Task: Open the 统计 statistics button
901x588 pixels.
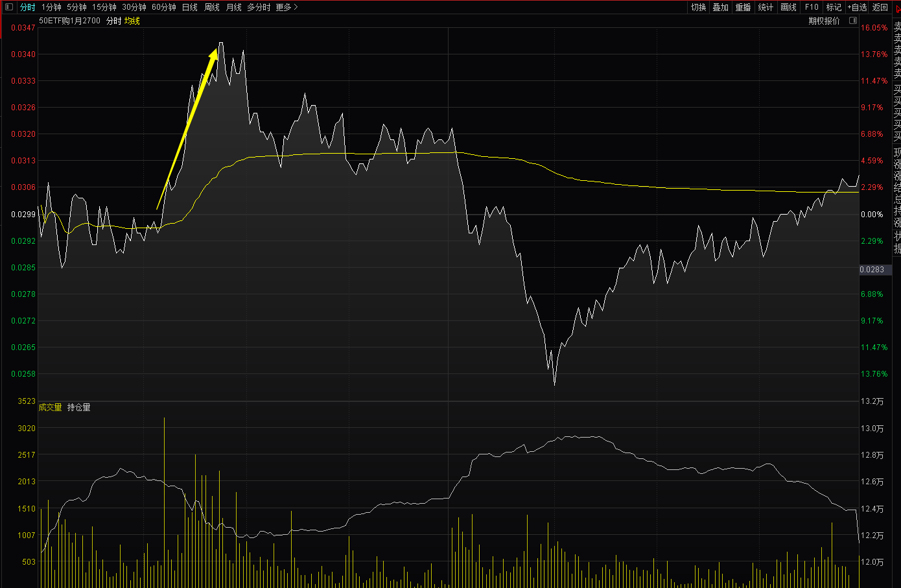Action: coord(766,7)
